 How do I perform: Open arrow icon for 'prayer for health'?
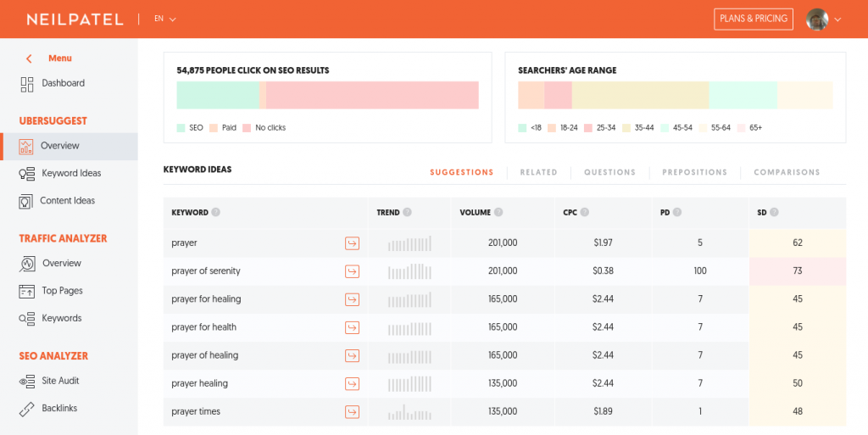[x=352, y=327]
